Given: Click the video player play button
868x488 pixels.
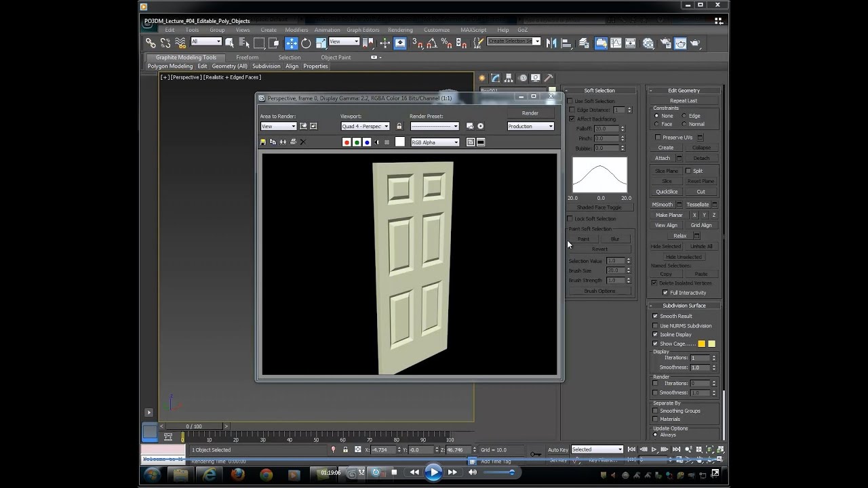Looking at the screenshot, I should click(x=433, y=472).
